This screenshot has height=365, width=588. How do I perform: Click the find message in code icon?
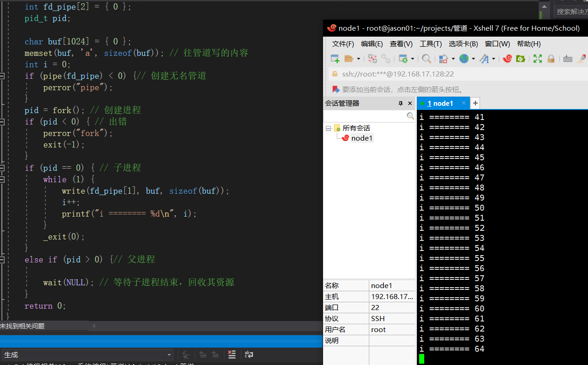(185, 354)
